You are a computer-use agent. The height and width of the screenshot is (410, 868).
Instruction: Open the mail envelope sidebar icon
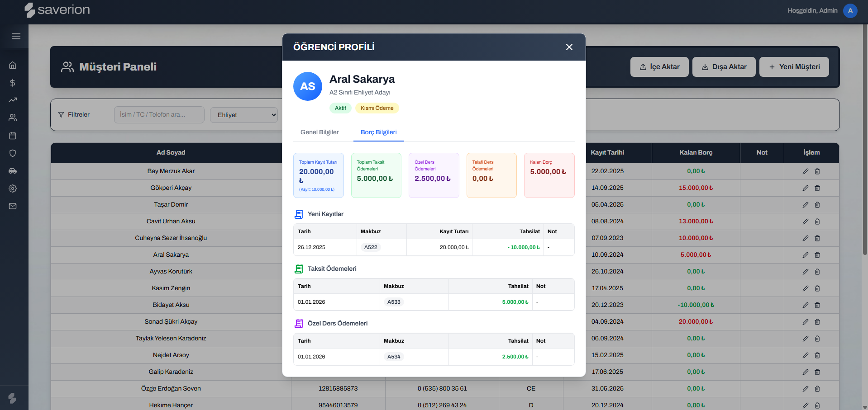coord(13,206)
